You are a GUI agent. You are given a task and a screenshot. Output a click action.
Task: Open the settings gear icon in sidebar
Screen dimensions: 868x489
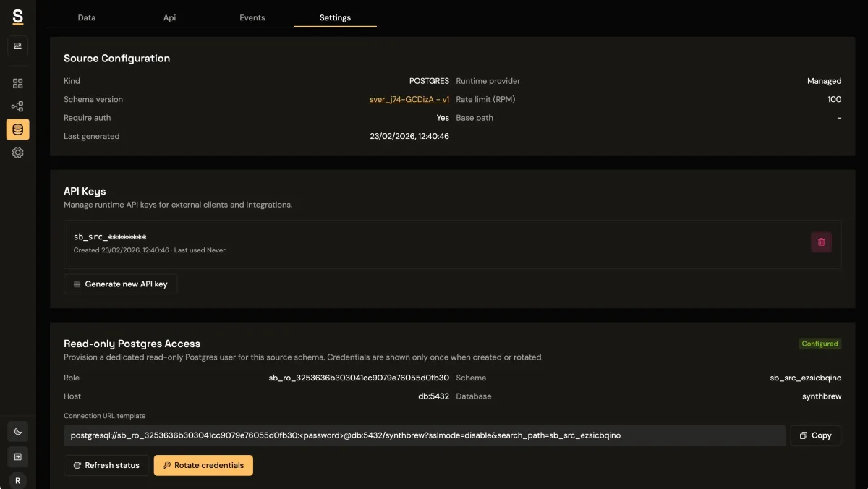(17, 153)
